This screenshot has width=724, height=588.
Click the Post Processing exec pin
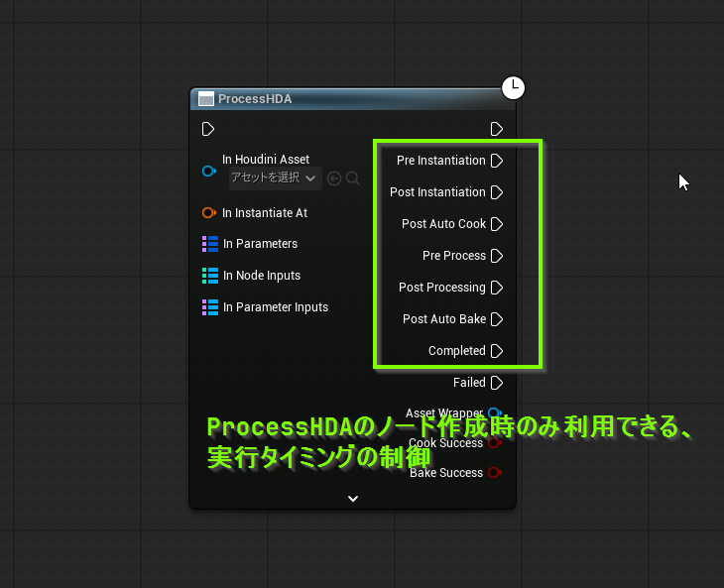click(x=496, y=288)
